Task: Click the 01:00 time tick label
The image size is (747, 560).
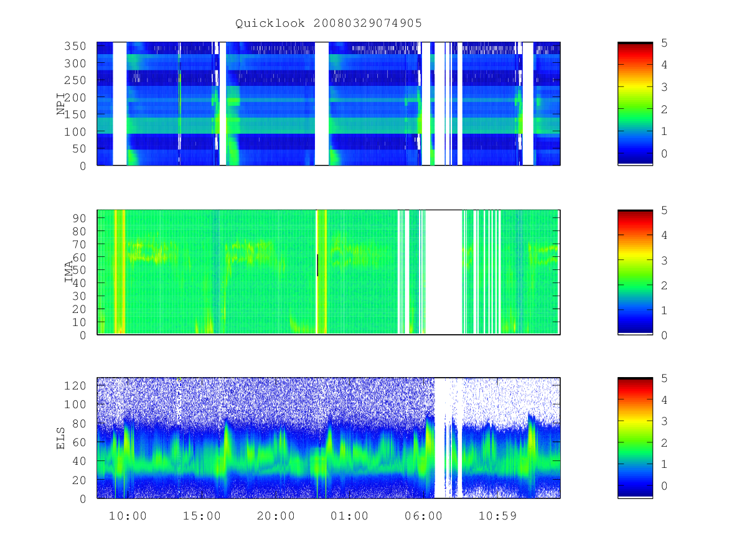Action: (x=350, y=516)
